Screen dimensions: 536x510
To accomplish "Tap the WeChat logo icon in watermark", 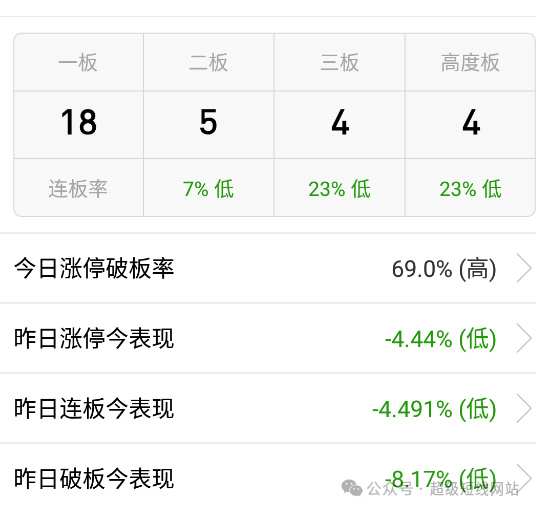I will point(352,488).
